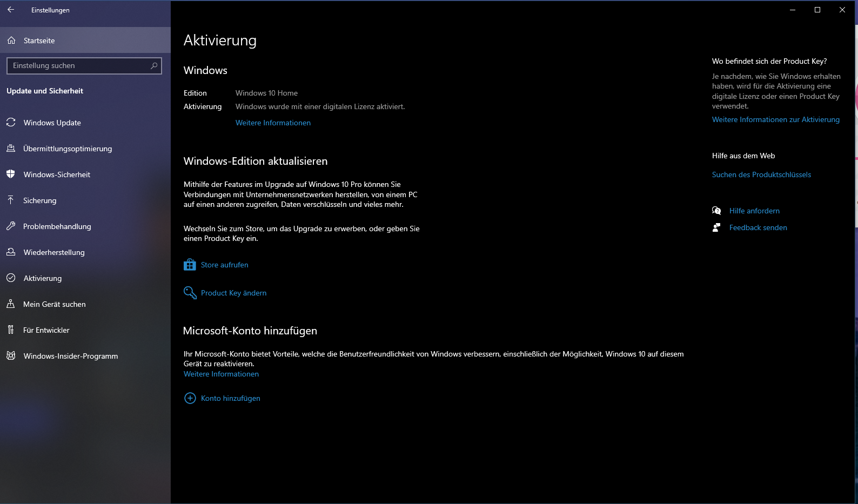Click the Hilfe anfordern link
The height and width of the screenshot is (504, 858).
(754, 211)
